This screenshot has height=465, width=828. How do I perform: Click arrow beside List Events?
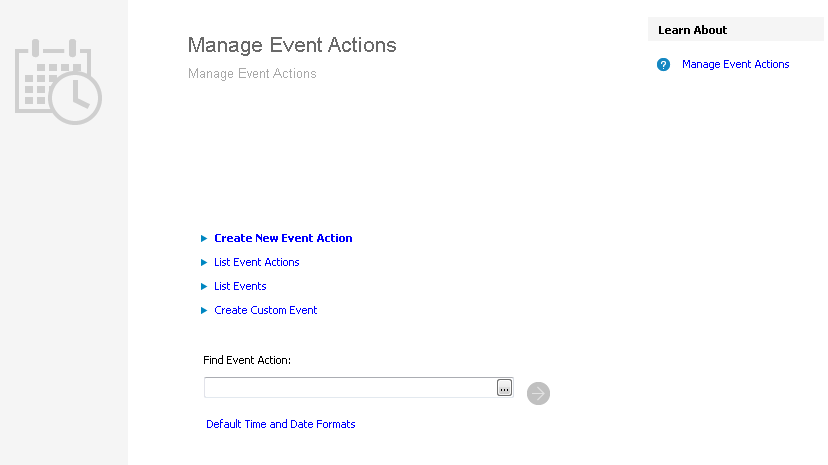[204, 287]
